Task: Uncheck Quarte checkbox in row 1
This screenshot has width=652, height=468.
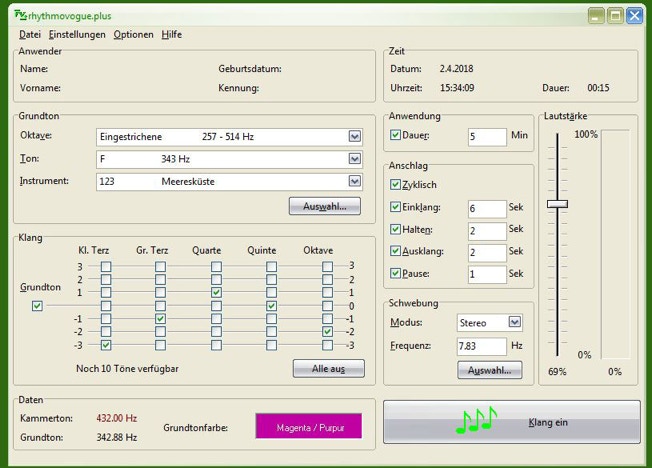Action: coord(216,292)
